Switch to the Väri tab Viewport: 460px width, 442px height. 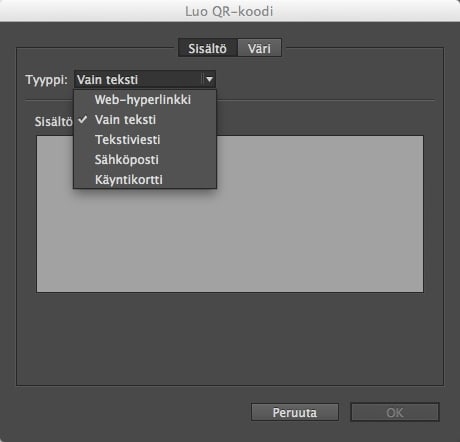coord(259,48)
